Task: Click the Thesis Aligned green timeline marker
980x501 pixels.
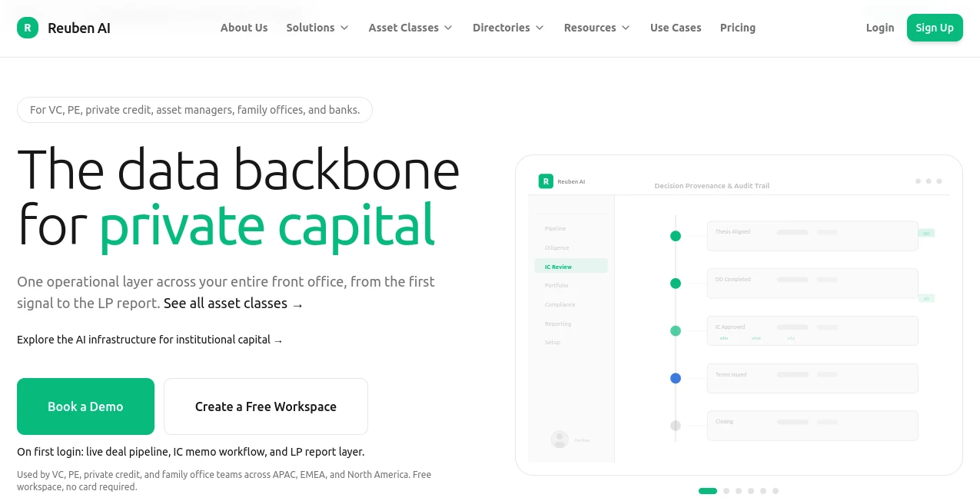Action: 676,236
